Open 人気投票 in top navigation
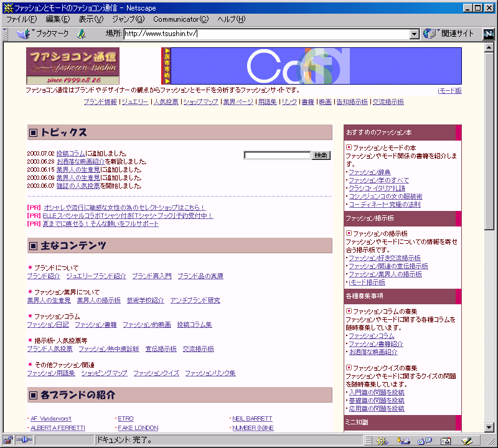 click(x=166, y=102)
